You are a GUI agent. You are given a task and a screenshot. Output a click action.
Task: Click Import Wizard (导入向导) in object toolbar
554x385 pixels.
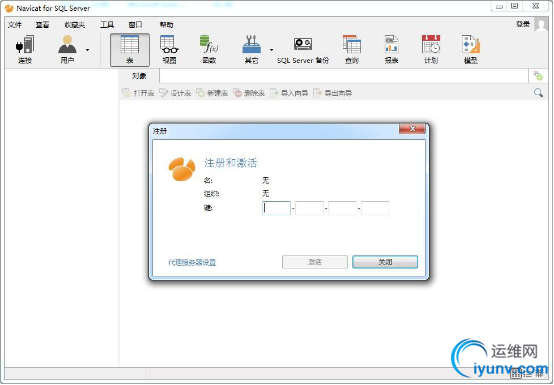[289, 93]
